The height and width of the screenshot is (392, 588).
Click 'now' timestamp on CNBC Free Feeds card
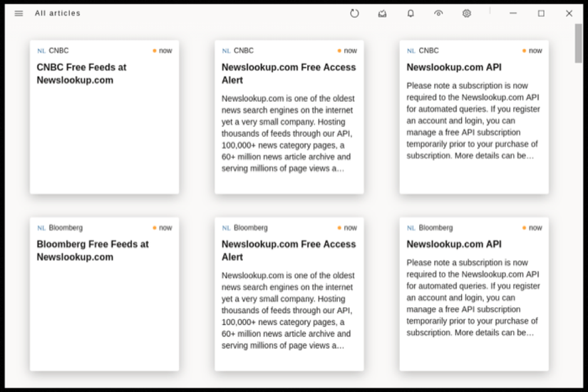pos(165,51)
